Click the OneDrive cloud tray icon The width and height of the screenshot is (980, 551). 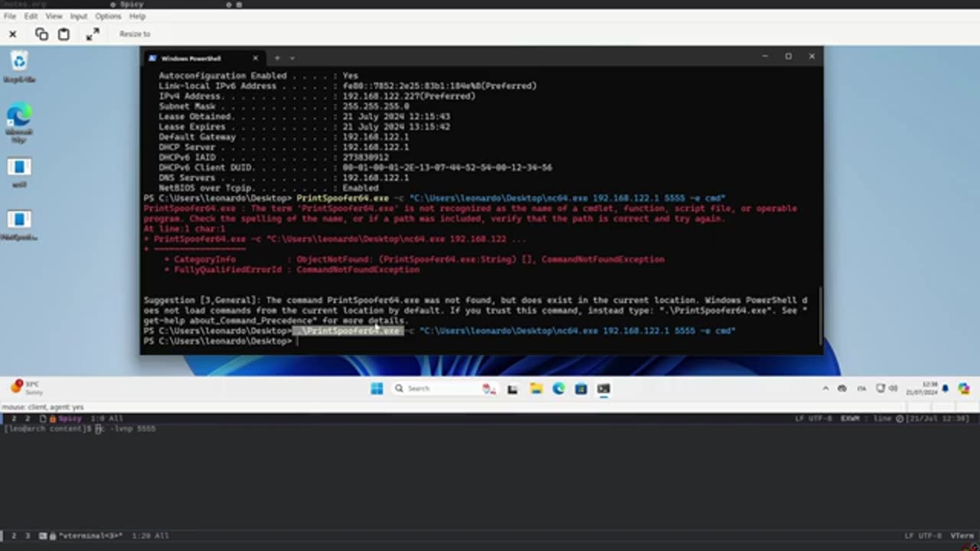point(842,389)
